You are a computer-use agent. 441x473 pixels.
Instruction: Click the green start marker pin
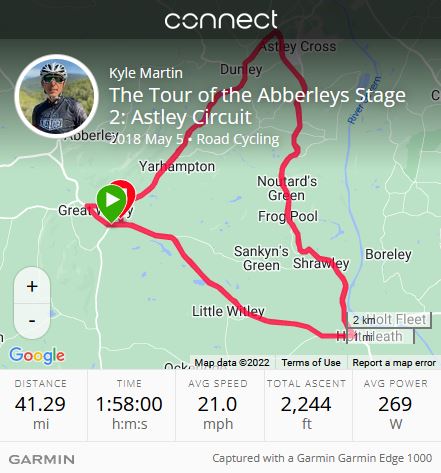pos(112,202)
